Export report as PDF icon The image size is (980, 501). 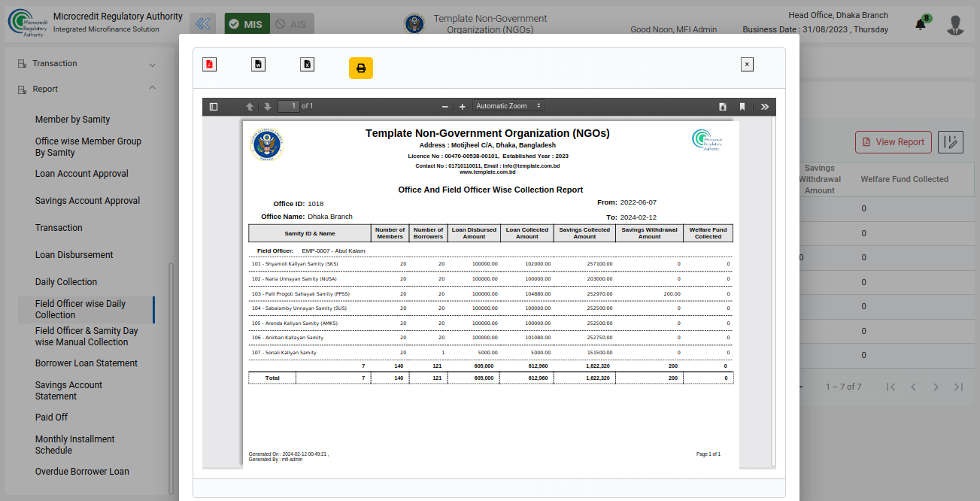(209, 64)
